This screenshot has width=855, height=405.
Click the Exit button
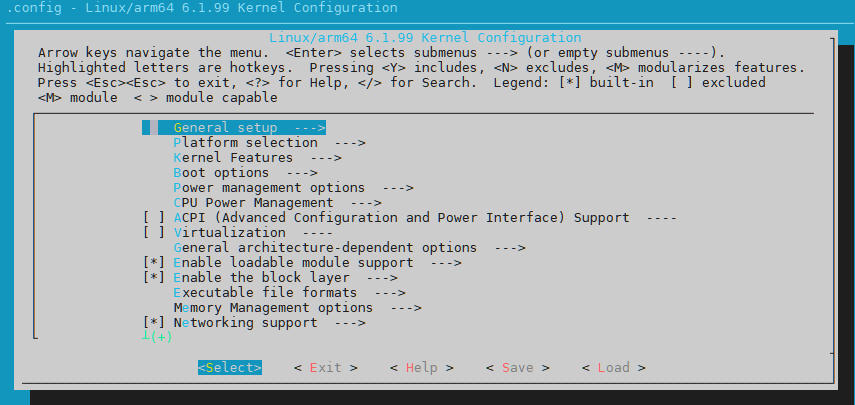click(x=326, y=367)
